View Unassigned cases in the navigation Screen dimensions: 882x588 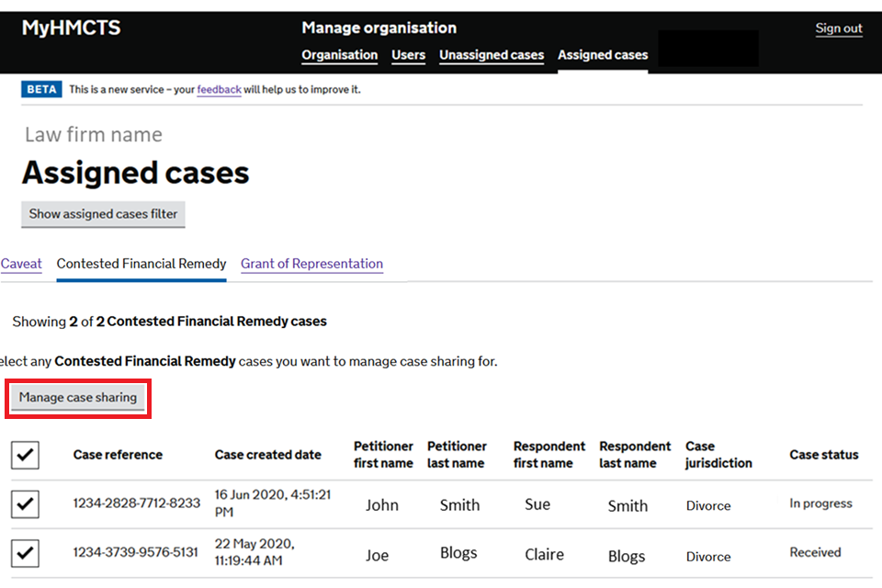click(x=491, y=55)
